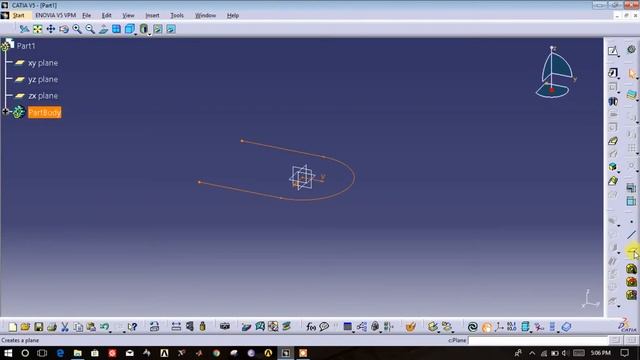Click the Apply Material icon
This screenshot has height=360, width=640.
(x=411, y=327)
